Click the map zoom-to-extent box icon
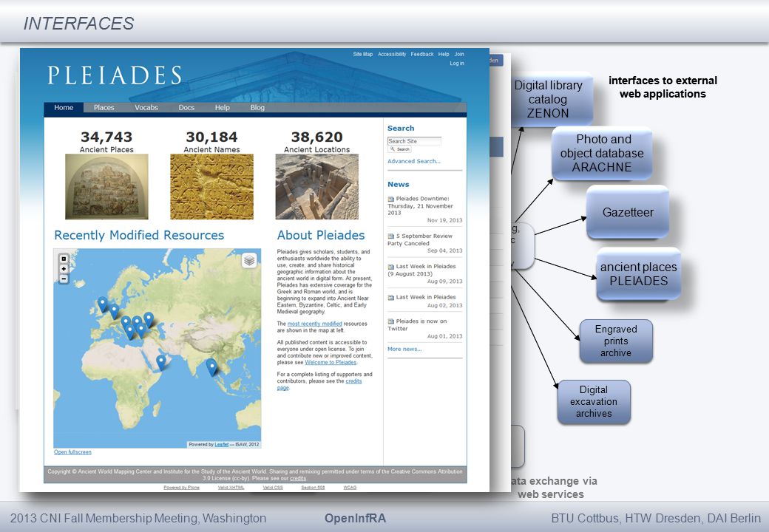 64,259
